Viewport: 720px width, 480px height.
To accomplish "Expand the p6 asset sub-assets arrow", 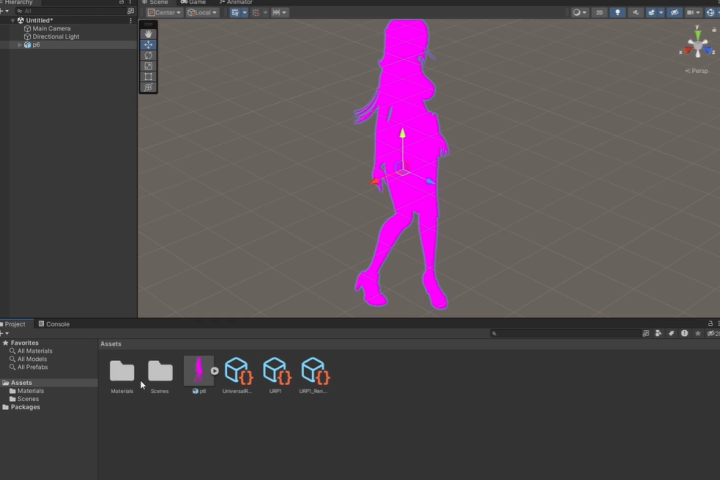I will click(x=214, y=371).
